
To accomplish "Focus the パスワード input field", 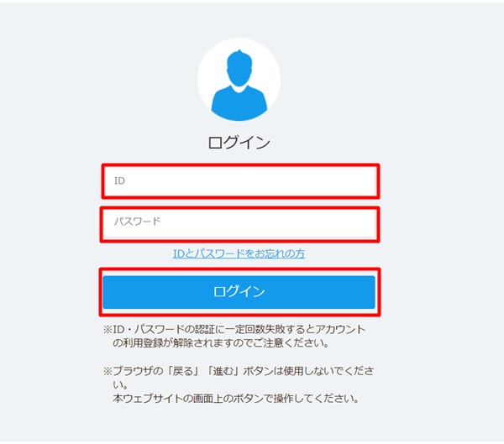I will [x=239, y=224].
